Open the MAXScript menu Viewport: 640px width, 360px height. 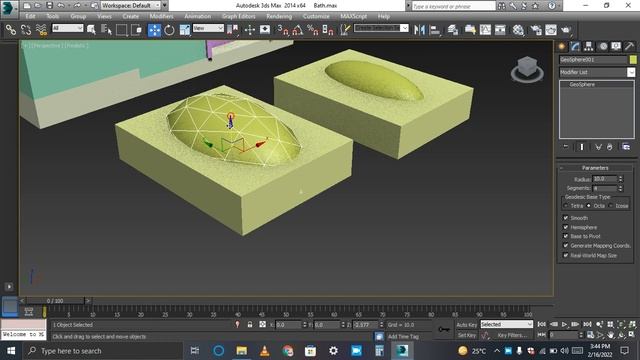[x=353, y=16]
